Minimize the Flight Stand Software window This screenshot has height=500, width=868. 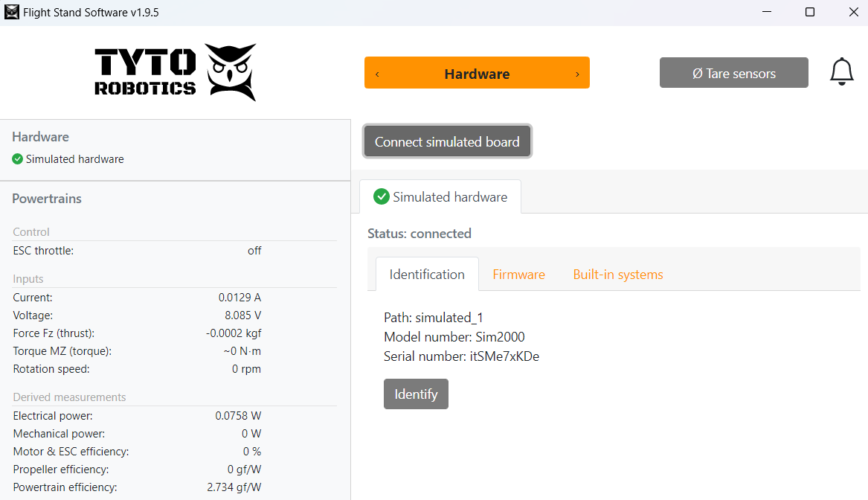point(767,13)
